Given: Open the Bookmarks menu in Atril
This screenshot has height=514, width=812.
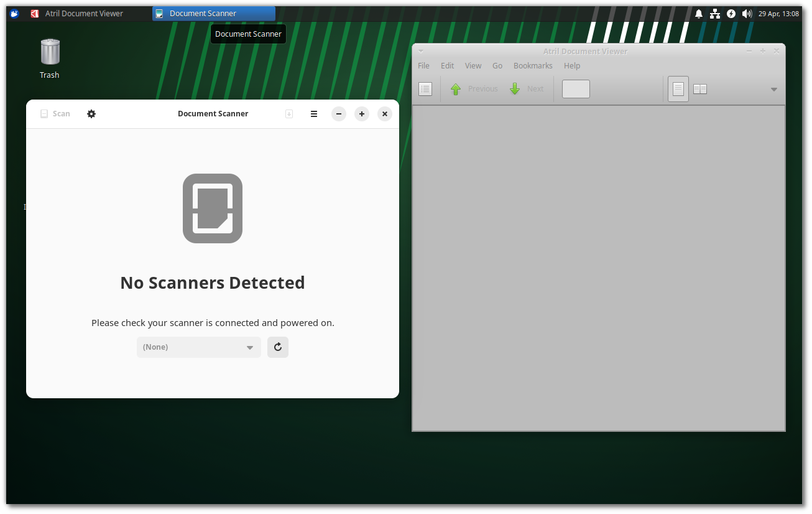Looking at the screenshot, I should (x=532, y=65).
